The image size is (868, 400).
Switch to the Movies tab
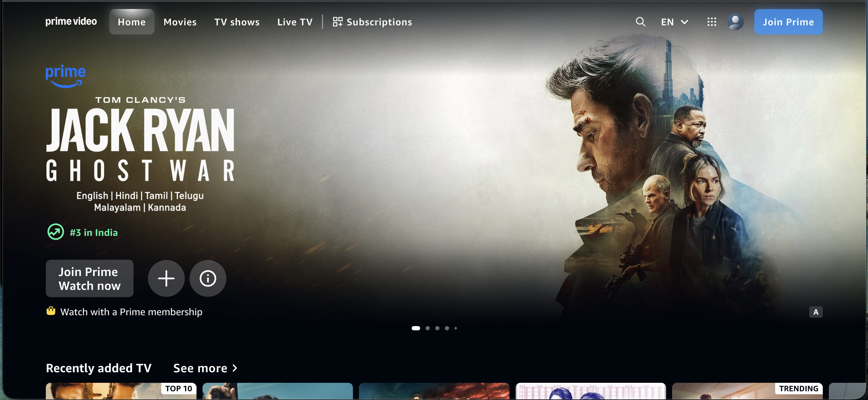180,22
